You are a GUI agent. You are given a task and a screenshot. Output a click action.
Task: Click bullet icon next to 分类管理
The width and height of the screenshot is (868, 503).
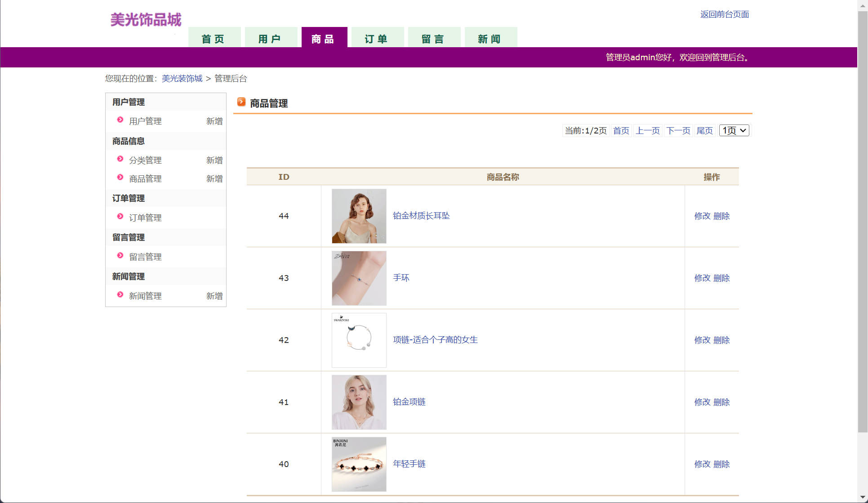tap(120, 159)
